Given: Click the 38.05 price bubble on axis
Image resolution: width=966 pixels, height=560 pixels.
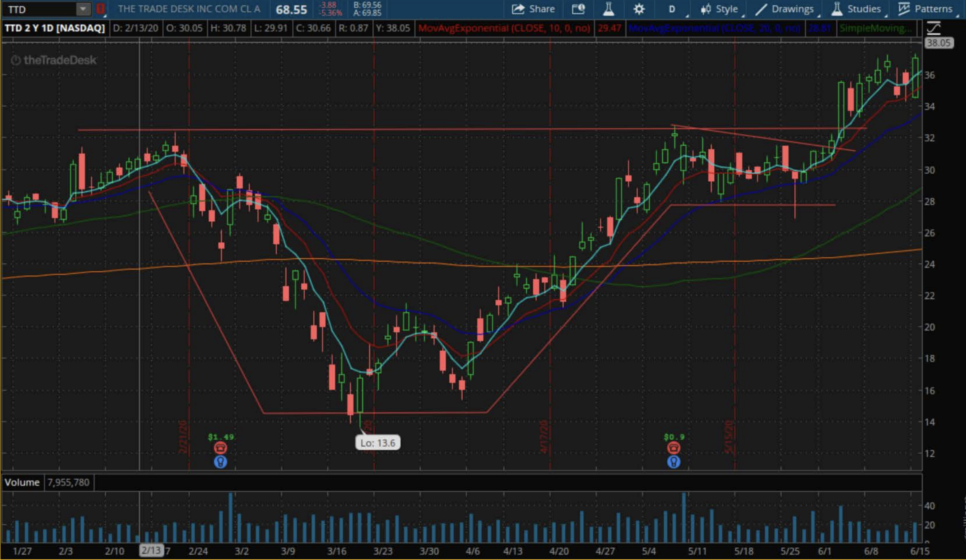Looking at the screenshot, I should pyautogui.click(x=938, y=43).
